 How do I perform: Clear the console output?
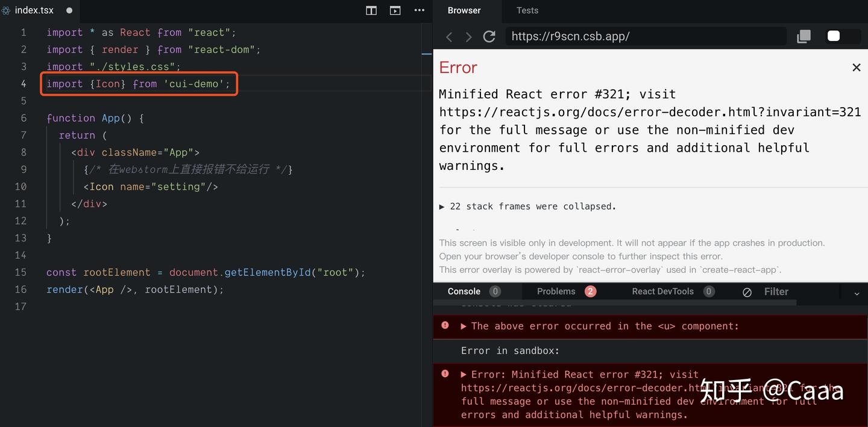[747, 292]
